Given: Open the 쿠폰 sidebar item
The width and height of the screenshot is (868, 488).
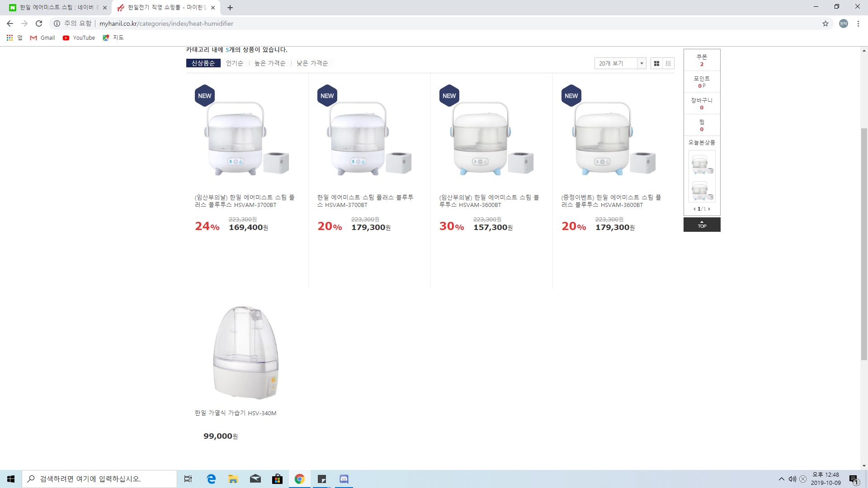Looking at the screenshot, I should coord(702,60).
